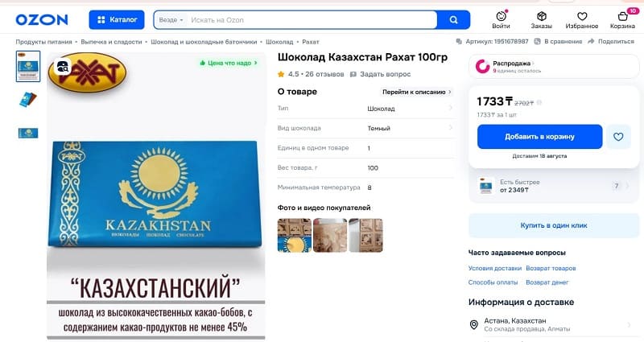644x342 pixels.
Task: Click the search magnifier button
Action: pos(453,19)
